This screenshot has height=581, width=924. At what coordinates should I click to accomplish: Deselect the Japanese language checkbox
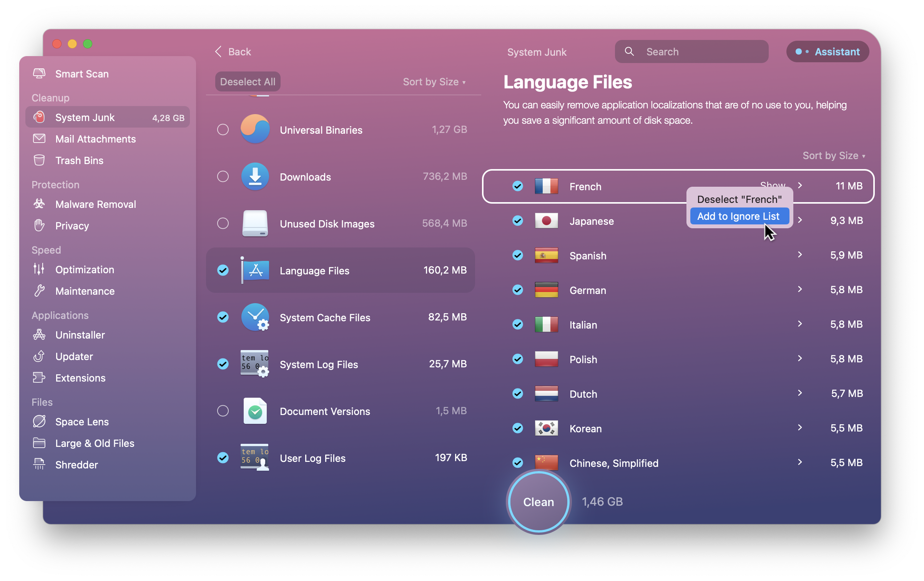[x=516, y=221]
